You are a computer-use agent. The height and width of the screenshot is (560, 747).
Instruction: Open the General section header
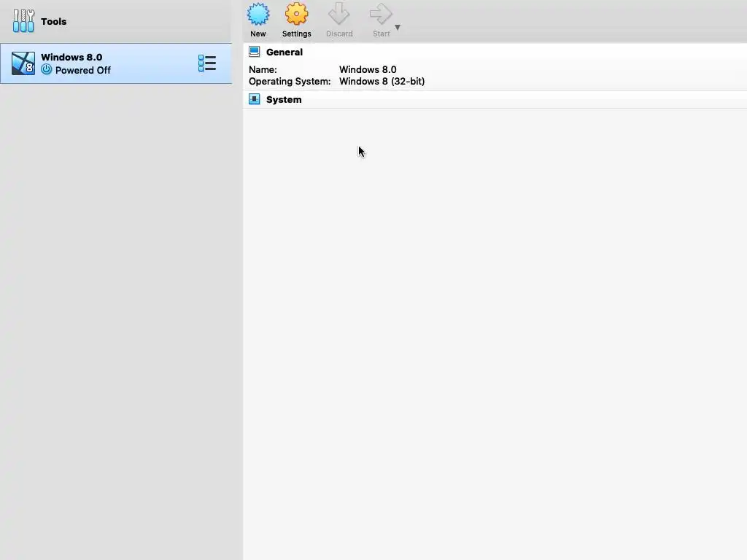click(285, 52)
